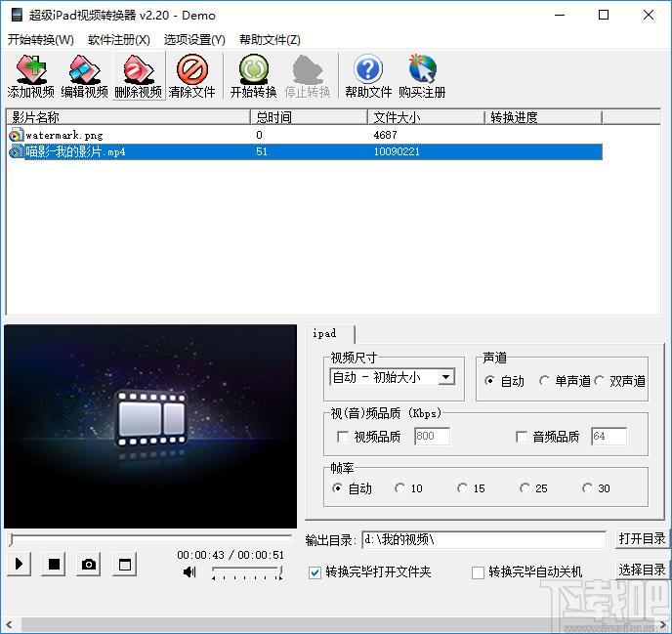Click the Stop Conversion (停止转换) icon

pos(308,76)
